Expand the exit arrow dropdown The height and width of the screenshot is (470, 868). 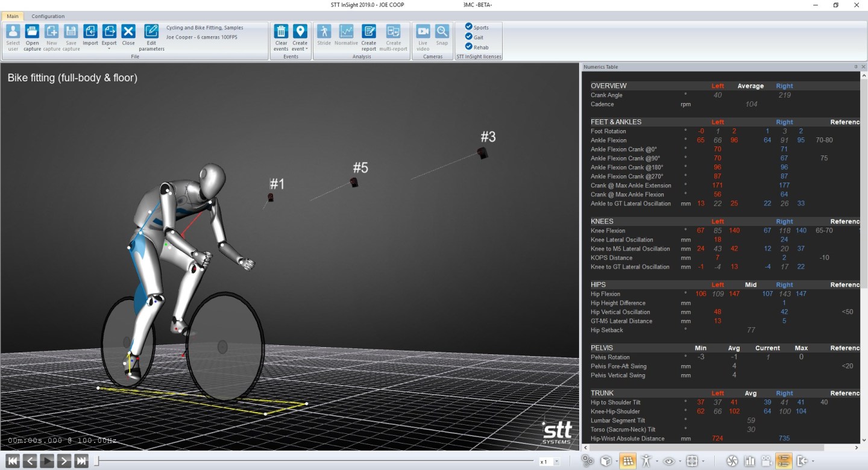pyautogui.click(x=813, y=462)
